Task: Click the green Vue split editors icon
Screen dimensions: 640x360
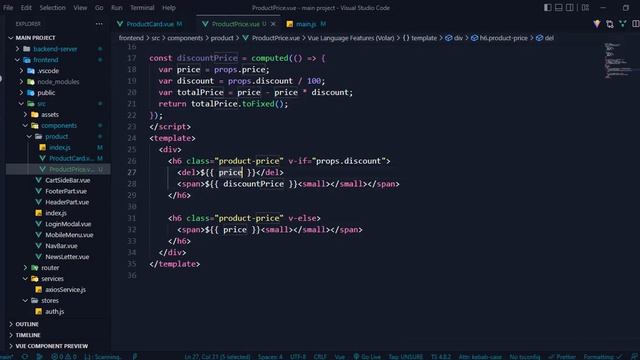Action: pos(622,24)
